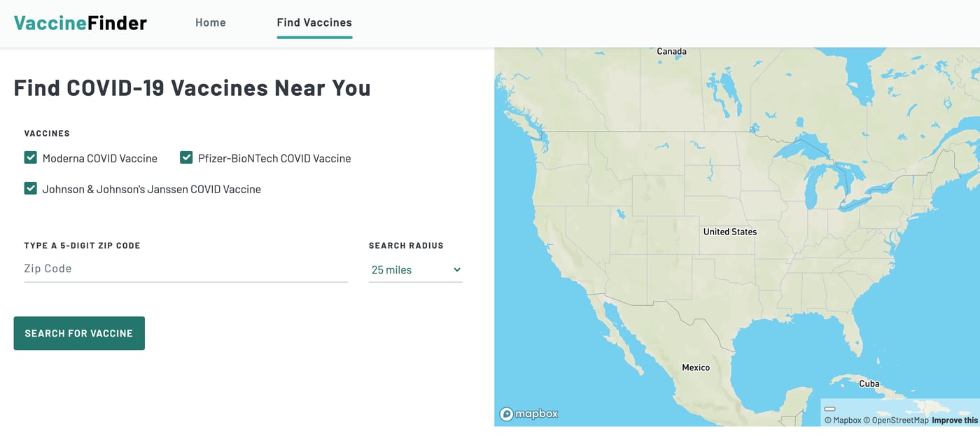Click the Search Radius label

click(406, 246)
